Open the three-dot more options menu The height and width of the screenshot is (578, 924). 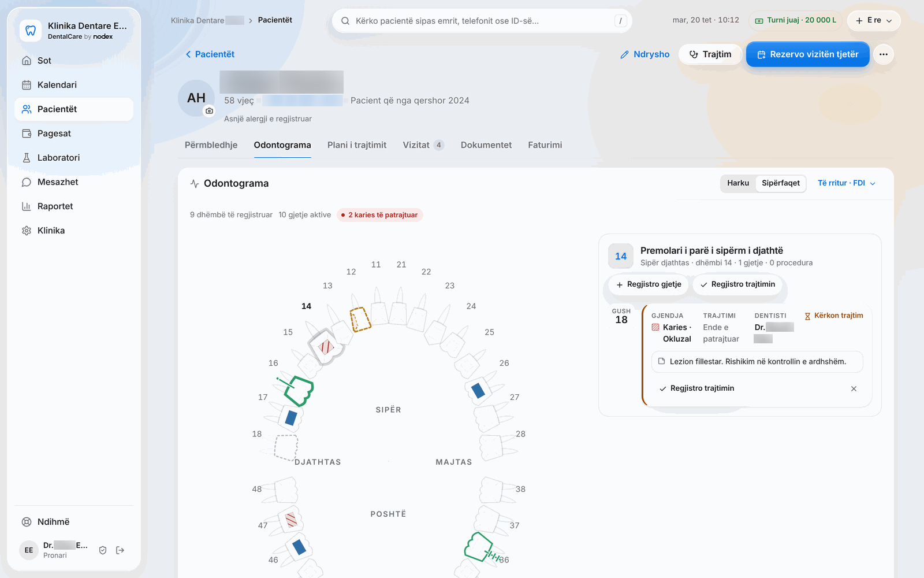884,54
